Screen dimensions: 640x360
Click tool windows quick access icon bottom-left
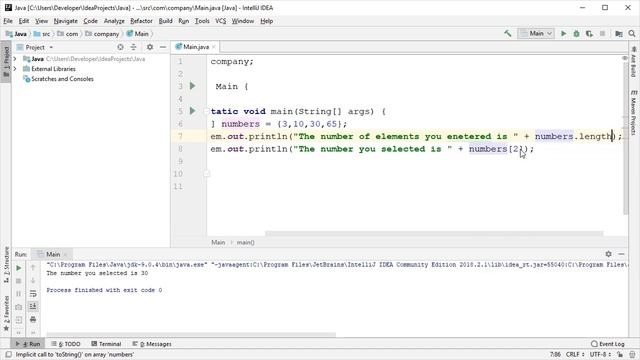[8, 354]
